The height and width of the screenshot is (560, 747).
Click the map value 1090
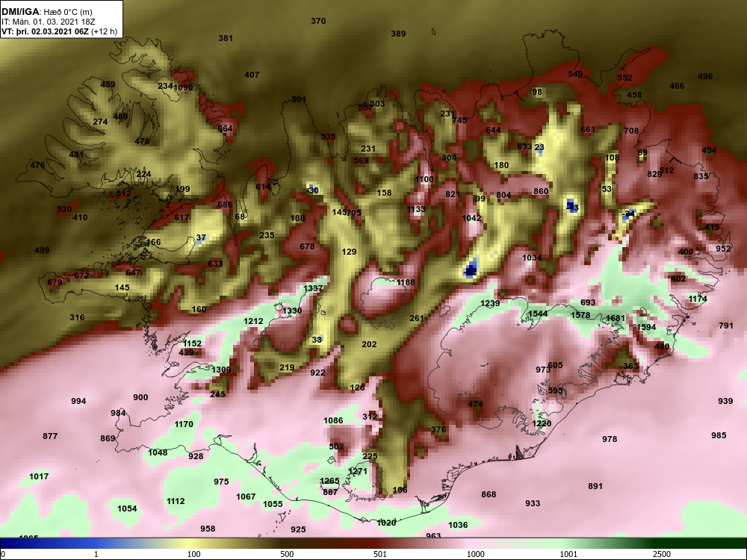(x=183, y=87)
